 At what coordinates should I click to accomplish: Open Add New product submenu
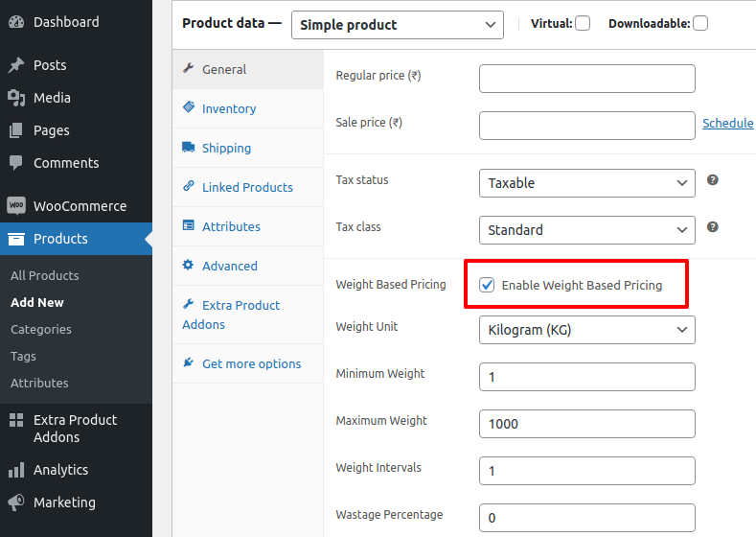(x=37, y=302)
